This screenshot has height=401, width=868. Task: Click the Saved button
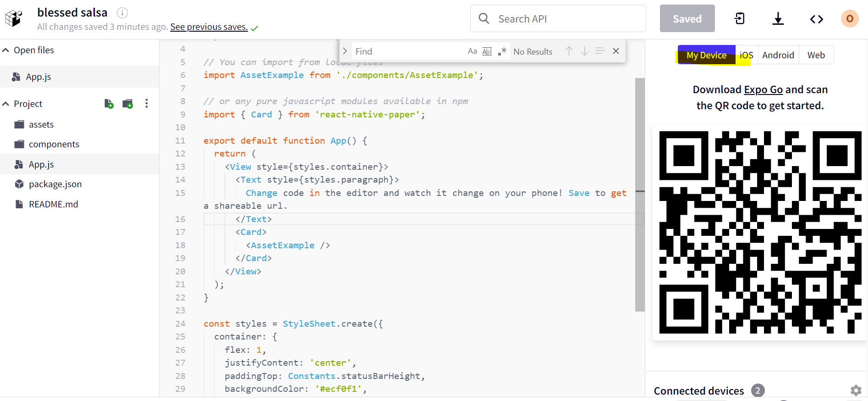[687, 18]
